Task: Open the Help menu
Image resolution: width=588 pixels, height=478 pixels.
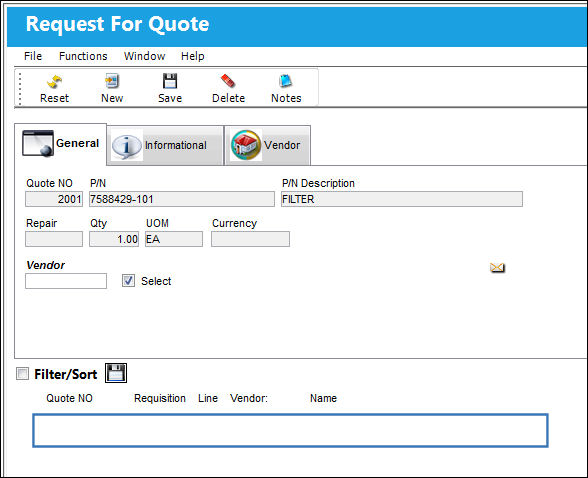Action: 193,56
